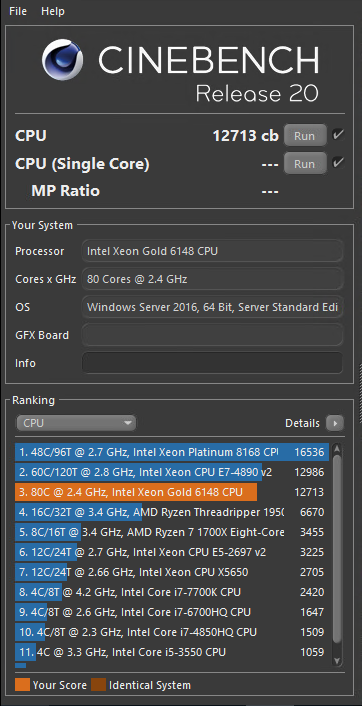Select the Xeon E5-2697 v2 ranking row

pyautogui.click(x=172, y=552)
